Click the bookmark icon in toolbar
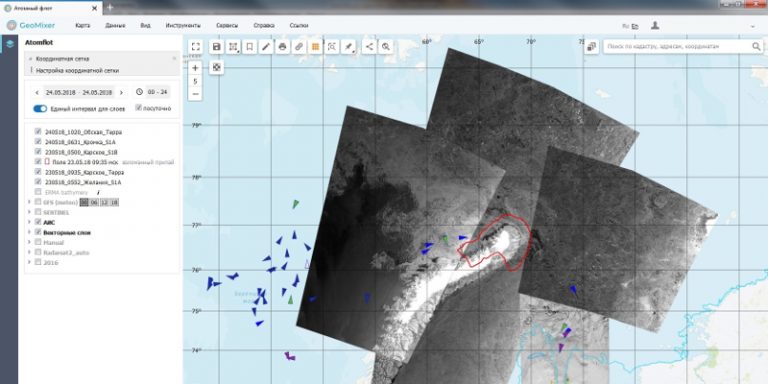Image resolution: width=768 pixels, height=384 pixels. 249,47
